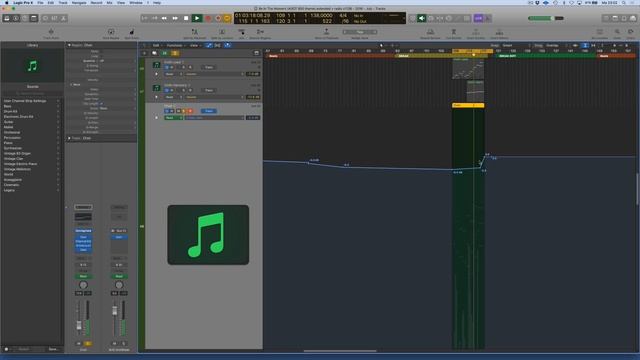Collapse the Region inspector disclosure triangle
Image resolution: width=640 pixels, height=360 pixels.
click(x=69, y=45)
